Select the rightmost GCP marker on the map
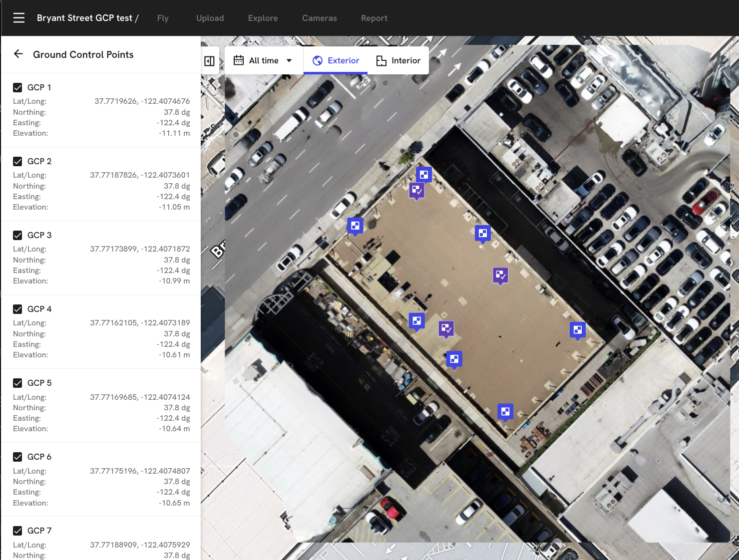 [x=578, y=329]
